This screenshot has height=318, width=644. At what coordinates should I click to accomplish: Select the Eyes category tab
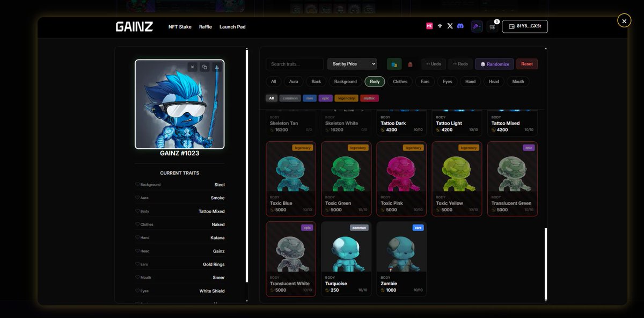(x=447, y=82)
